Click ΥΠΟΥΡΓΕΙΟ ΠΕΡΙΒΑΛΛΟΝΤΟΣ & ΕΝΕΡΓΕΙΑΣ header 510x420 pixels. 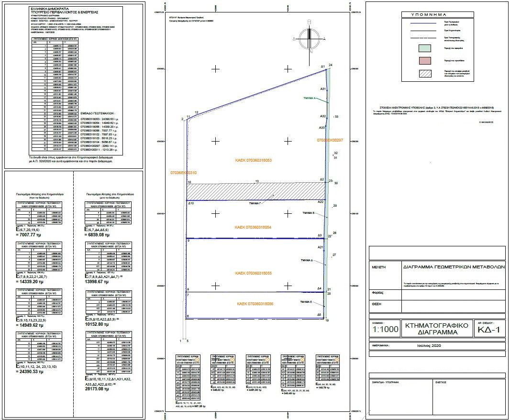(64, 12)
